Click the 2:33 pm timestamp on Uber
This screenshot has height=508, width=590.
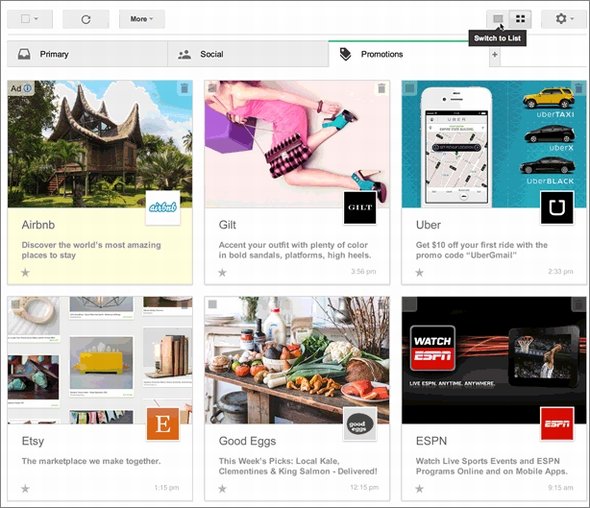point(561,271)
